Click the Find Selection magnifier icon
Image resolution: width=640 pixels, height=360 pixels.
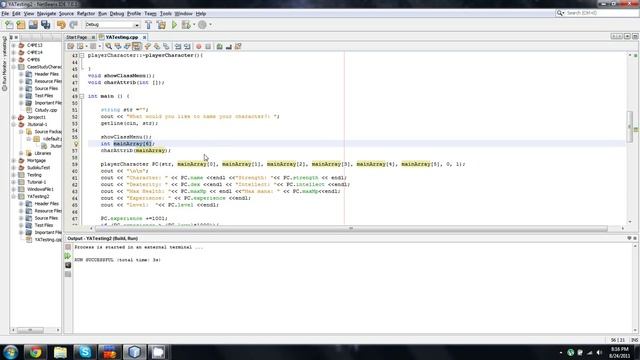(x=109, y=47)
